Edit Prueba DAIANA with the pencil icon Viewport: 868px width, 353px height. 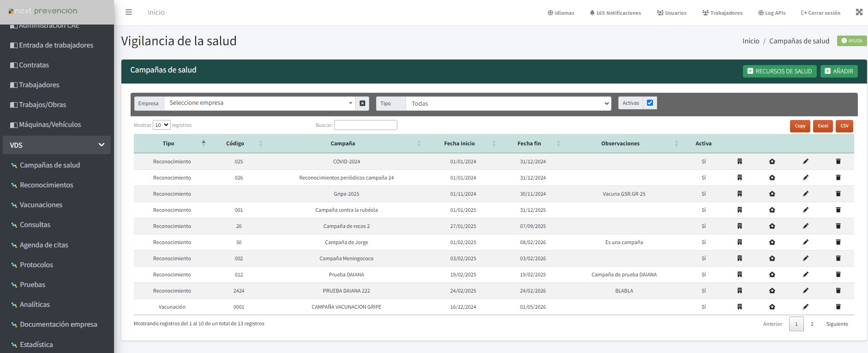pos(806,275)
